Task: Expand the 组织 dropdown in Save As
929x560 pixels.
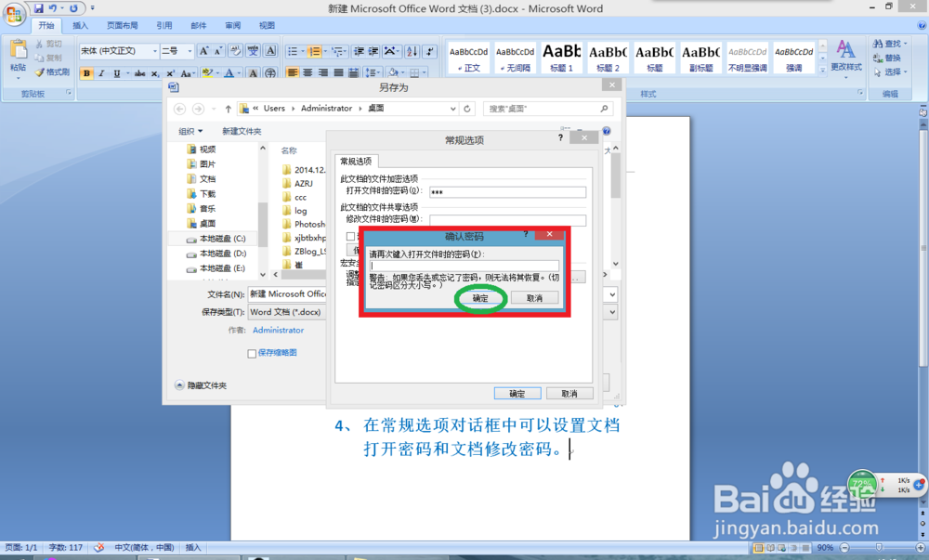Action: click(190, 131)
